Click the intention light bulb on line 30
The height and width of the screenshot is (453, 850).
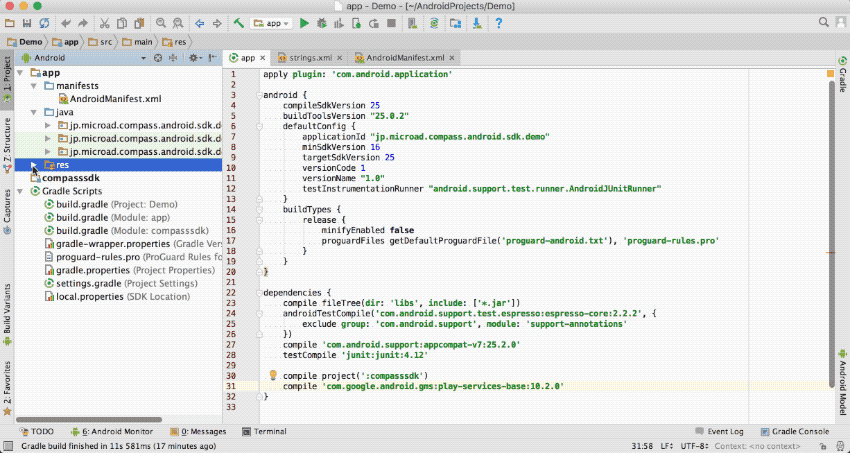pos(271,375)
